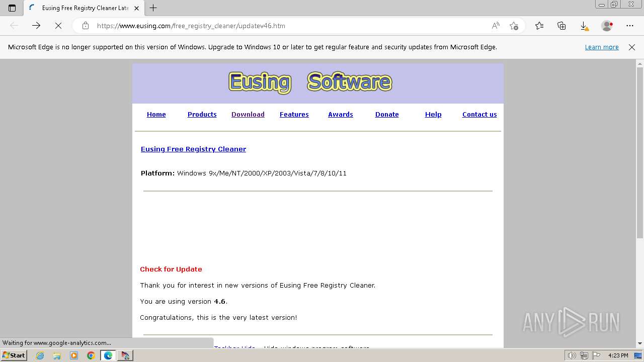This screenshot has height=362, width=644.
Task: Click the scroll up arrow
Action: coord(640,63)
